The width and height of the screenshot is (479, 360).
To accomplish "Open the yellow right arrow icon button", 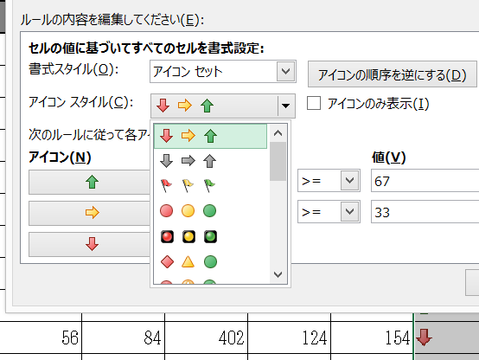I will coord(89,213).
